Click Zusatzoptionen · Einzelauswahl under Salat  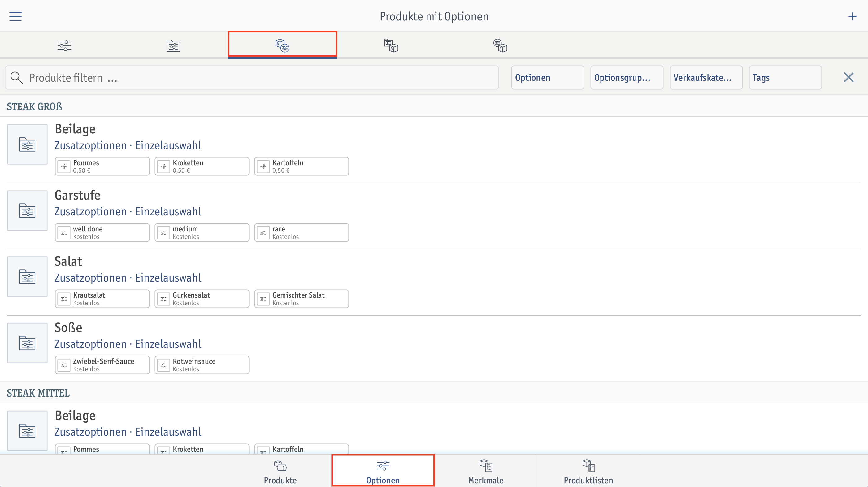point(128,278)
